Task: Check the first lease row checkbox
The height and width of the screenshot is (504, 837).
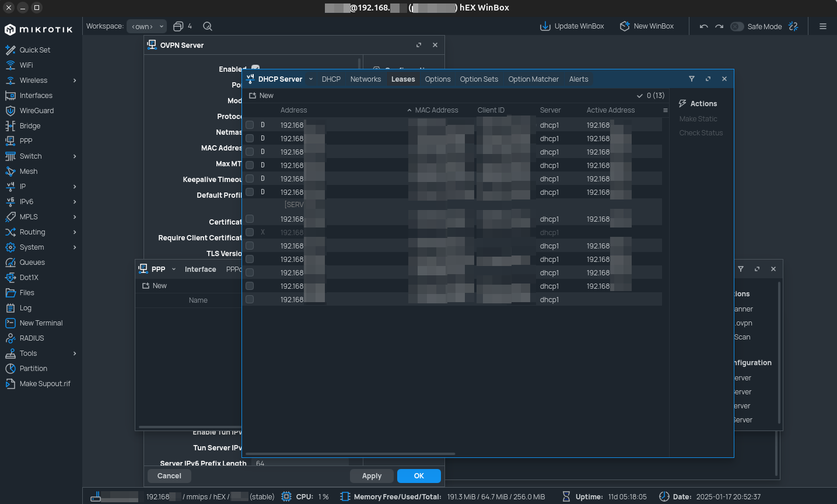Action: 250,125
